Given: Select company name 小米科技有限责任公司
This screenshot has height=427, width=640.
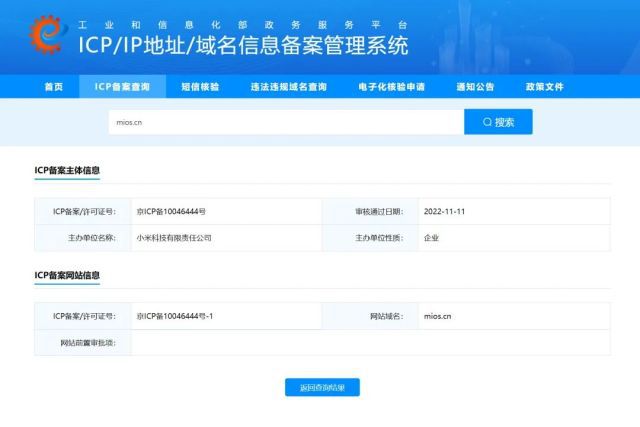Looking at the screenshot, I should (x=174, y=238).
